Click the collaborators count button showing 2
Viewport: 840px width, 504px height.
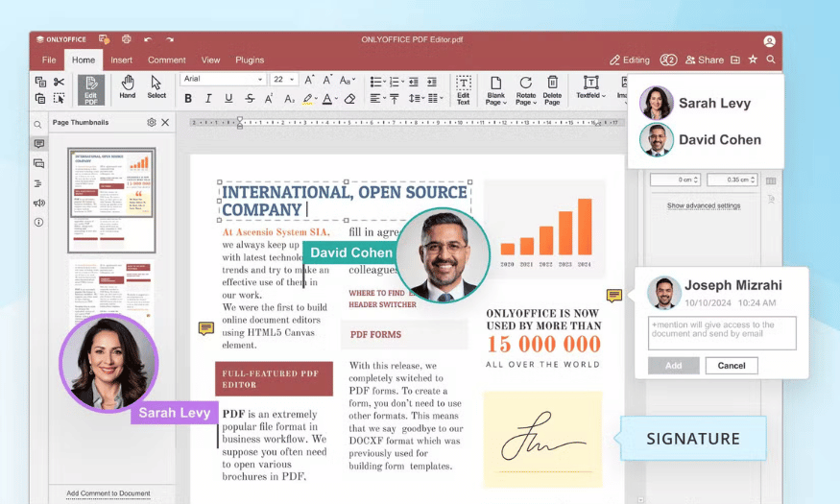(x=668, y=60)
